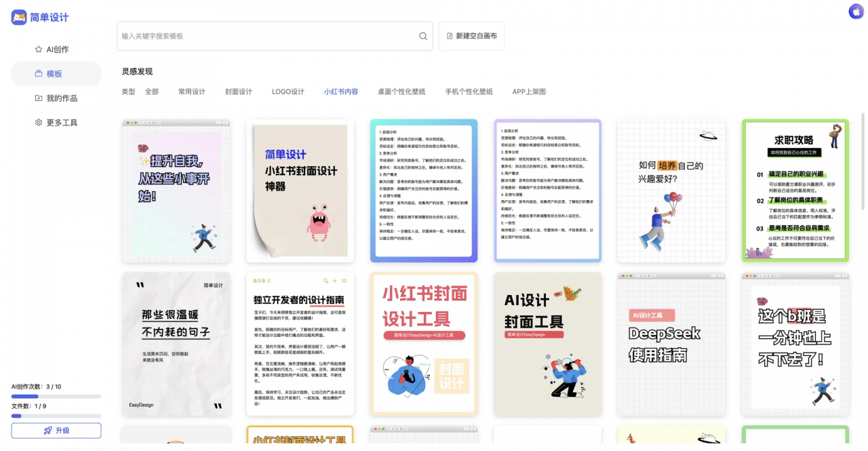The height and width of the screenshot is (451, 868).
Task: Click the 简单设计 logo icon
Action: tap(19, 18)
